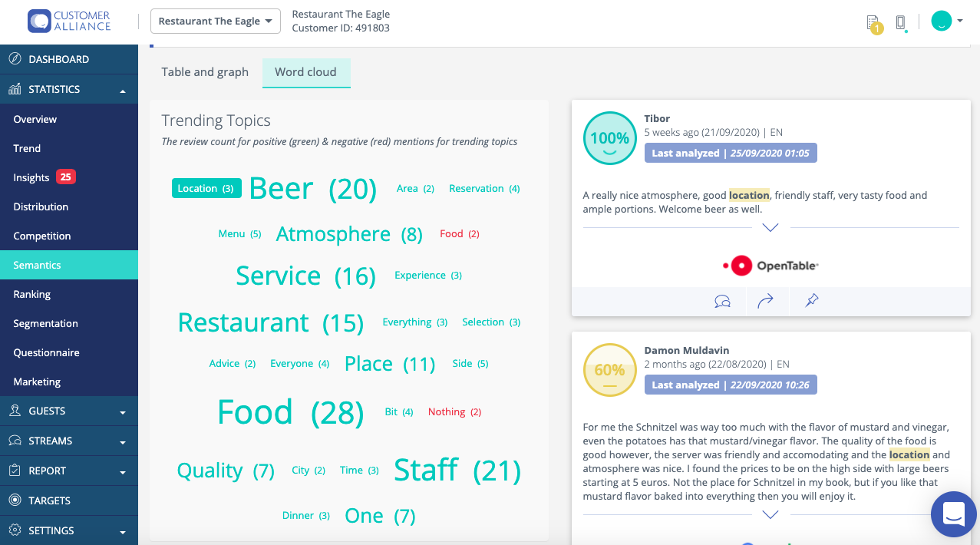Click the Customer Alliance logo

click(69, 21)
